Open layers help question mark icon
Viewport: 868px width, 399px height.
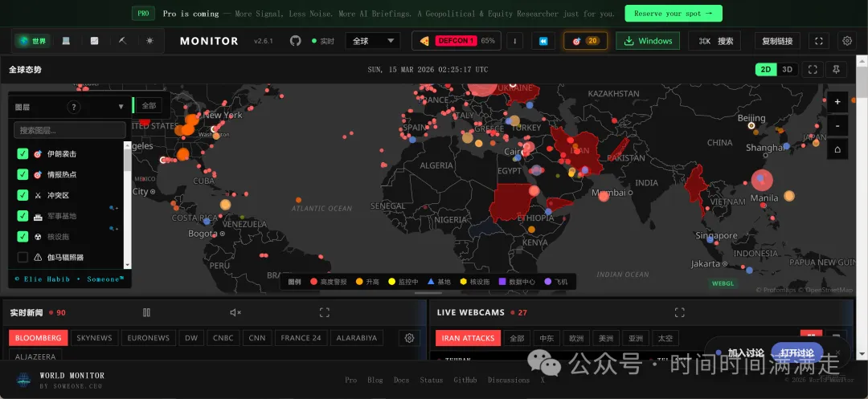click(74, 108)
